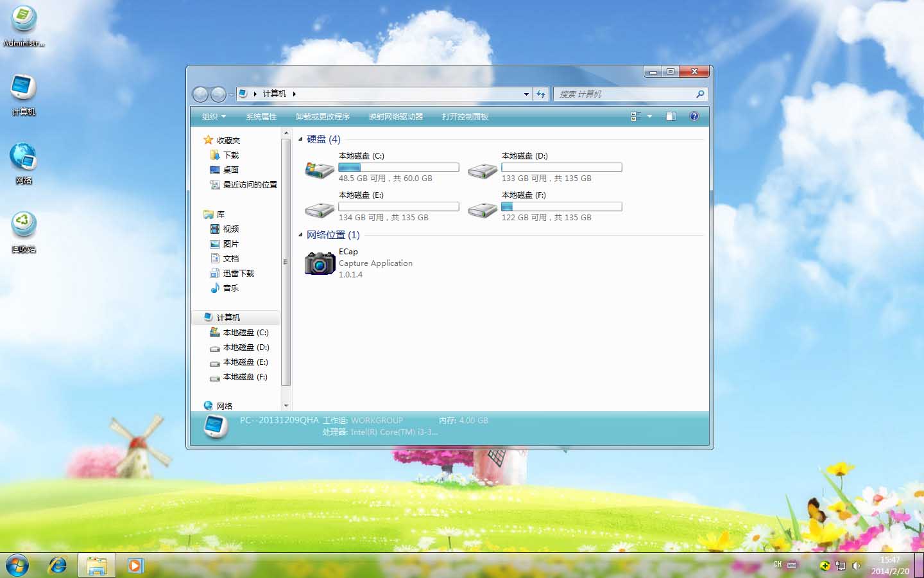Click the arrow after 计算机 in breadcrumb

tap(295, 94)
